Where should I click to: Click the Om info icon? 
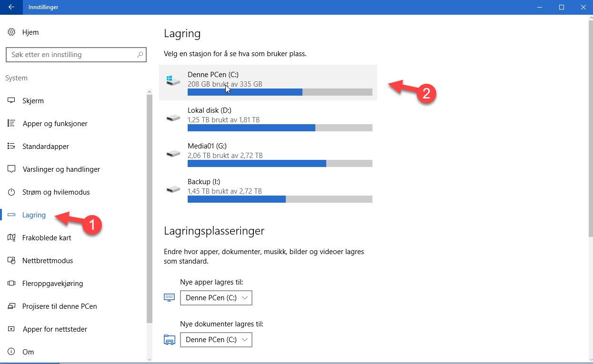11,352
